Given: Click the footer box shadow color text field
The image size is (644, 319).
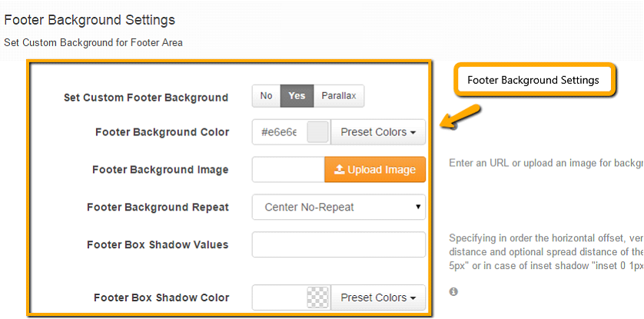Looking at the screenshot, I should coord(279,297).
